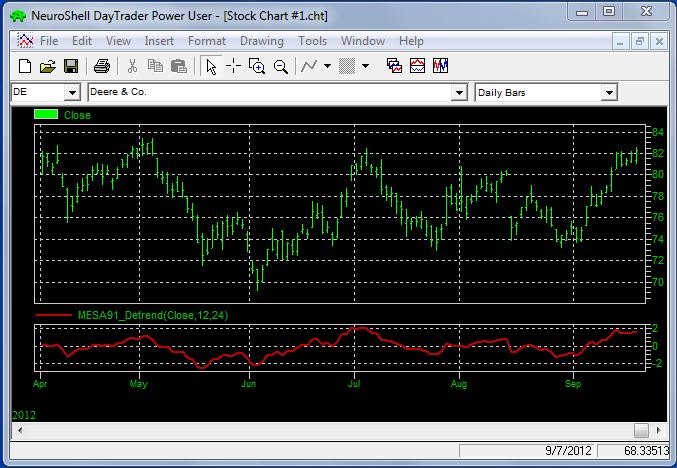Create a new chart with New icon

(25, 66)
